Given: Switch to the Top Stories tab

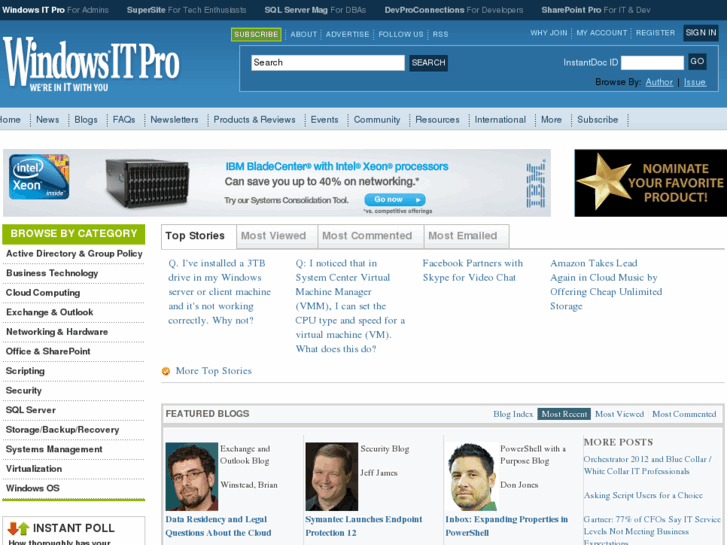Looking at the screenshot, I should [198, 236].
